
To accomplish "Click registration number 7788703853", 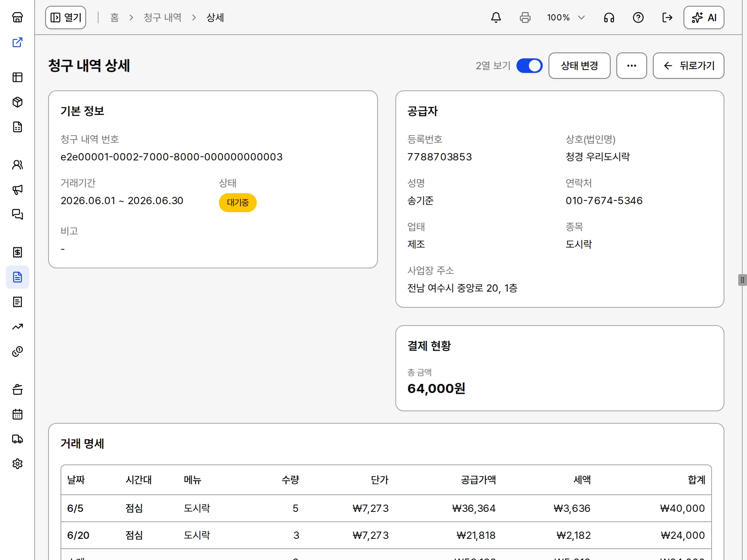I will (x=440, y=157).
